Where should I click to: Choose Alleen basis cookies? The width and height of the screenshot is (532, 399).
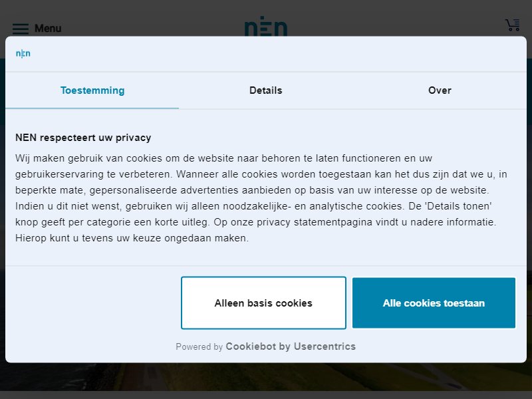coord(263,303)
